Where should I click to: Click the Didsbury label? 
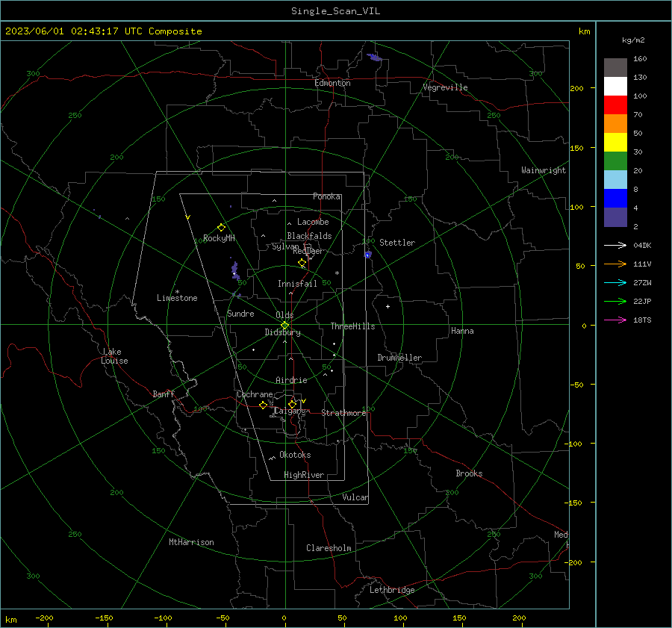click(282, 332)
